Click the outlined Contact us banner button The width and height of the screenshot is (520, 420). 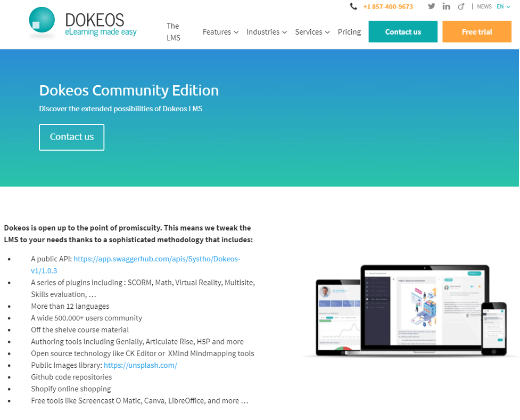coord(71,137)
